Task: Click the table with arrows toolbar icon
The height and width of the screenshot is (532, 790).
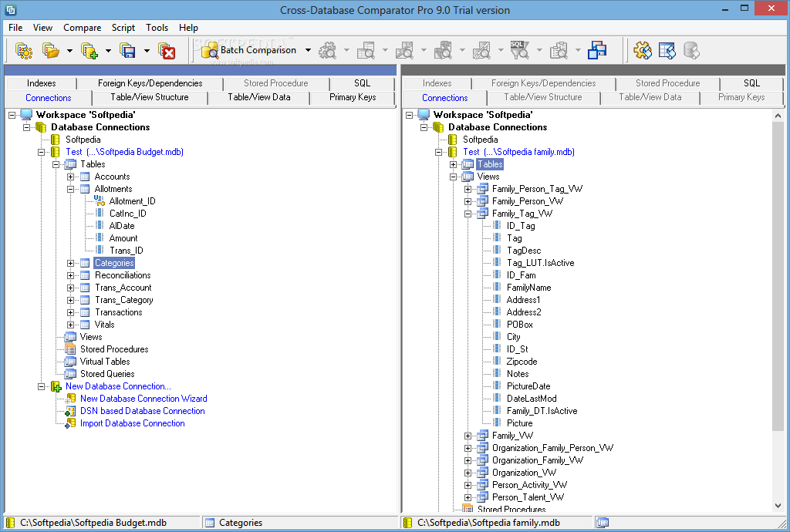Action: (667, 50)
